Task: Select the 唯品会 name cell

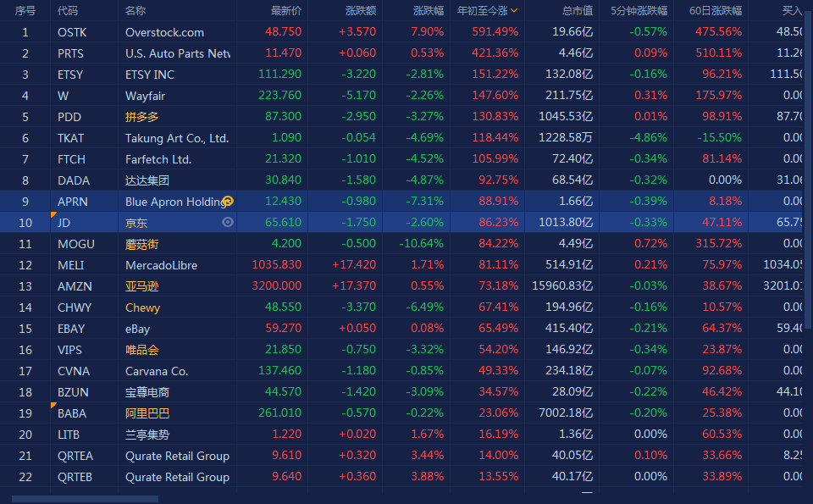Action: (141, 350)
